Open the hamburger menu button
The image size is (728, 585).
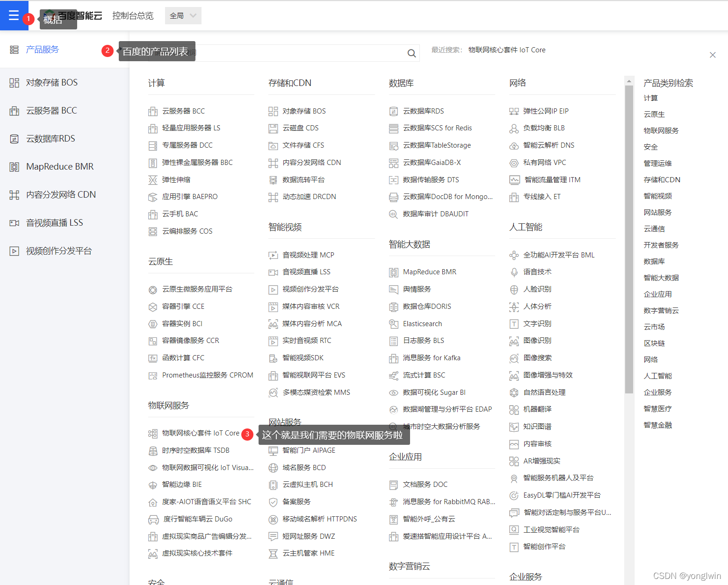coord(14,15)
